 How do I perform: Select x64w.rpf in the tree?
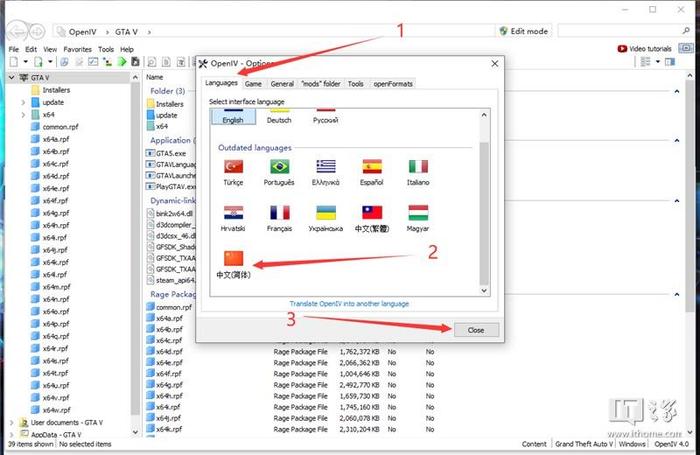coord(56,410)
